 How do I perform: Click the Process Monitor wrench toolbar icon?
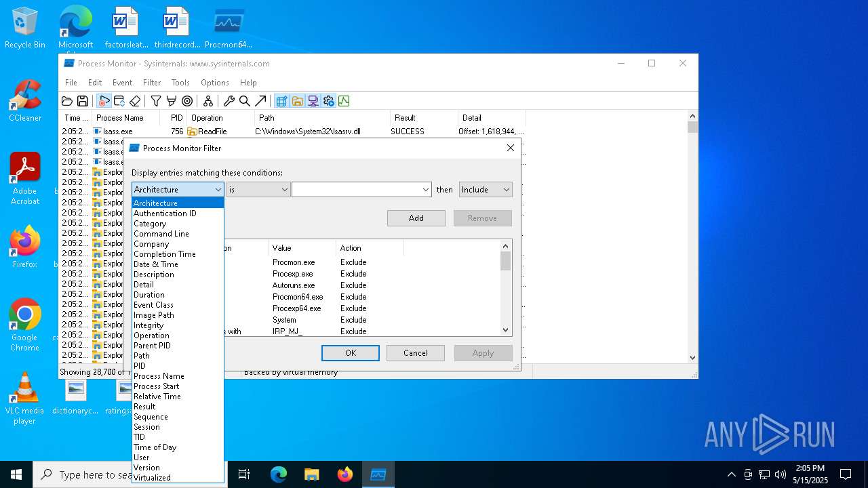tap(229, 101)
